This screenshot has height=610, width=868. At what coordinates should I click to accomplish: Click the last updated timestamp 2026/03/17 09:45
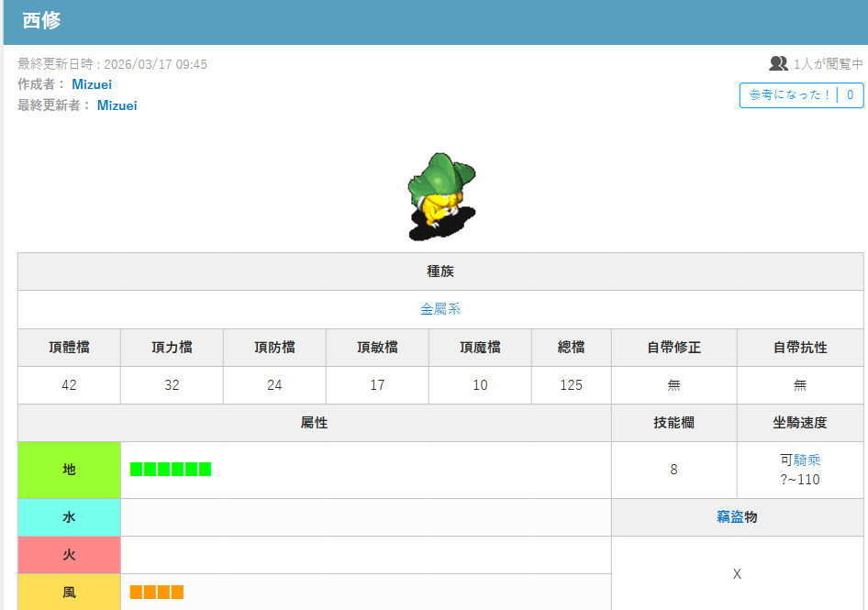pos(156,64)
